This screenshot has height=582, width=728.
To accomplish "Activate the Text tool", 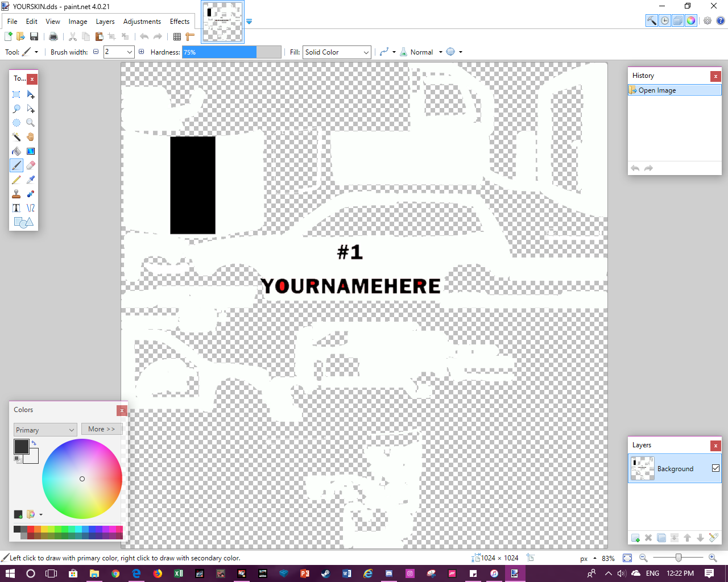I will pyautogui.click(x=16, y=208).
